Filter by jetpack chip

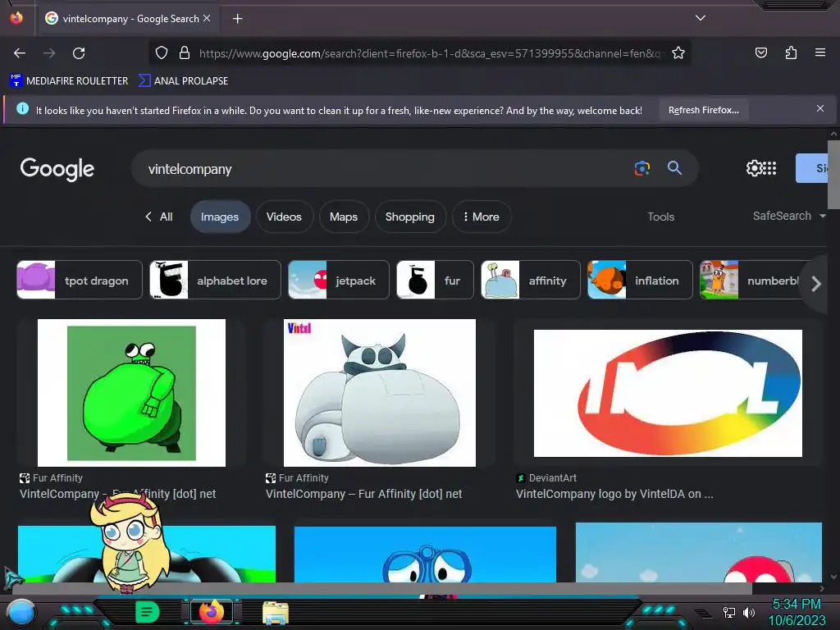coord(339,280)
